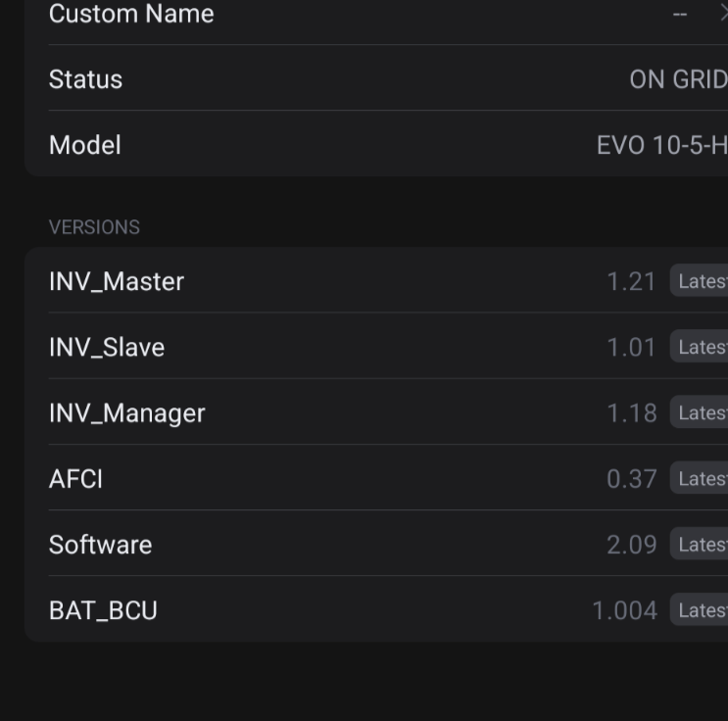
Task: Click the VERSIONS section header
Action: pos(94,227)
